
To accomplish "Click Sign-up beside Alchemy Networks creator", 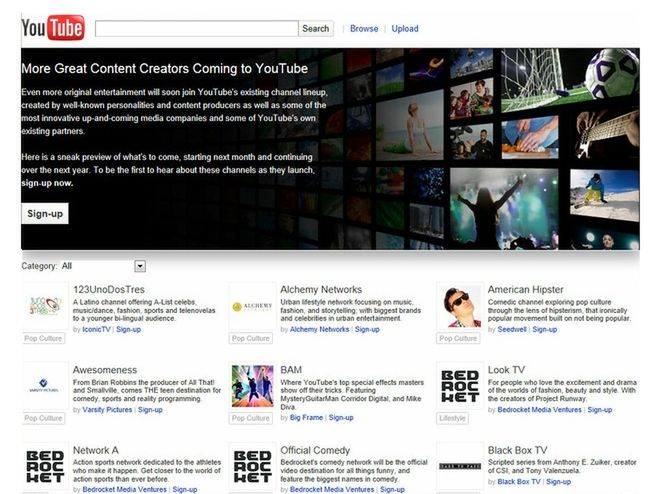I will point(367,329).
